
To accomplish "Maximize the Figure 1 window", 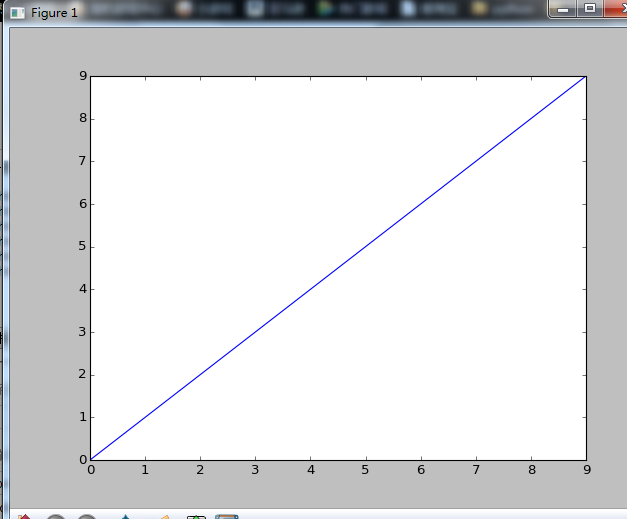I will point(589,9).
